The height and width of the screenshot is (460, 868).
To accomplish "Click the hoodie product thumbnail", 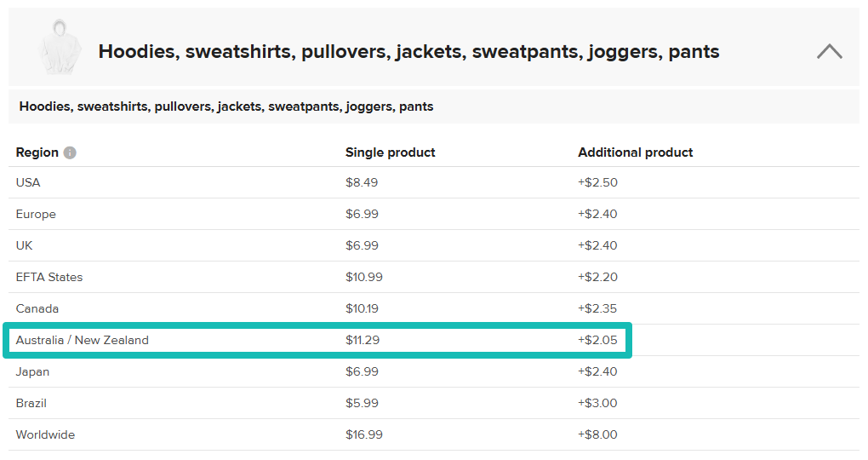I will 58,48.
